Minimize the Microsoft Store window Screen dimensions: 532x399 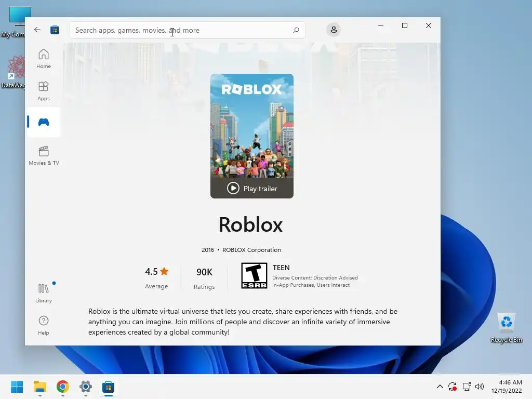(x=381, y=25)
